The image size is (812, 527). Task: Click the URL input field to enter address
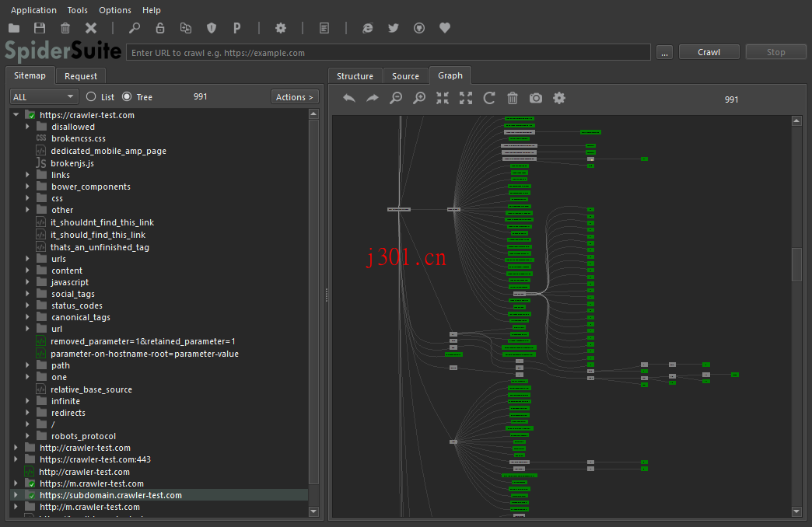[389, 51]
